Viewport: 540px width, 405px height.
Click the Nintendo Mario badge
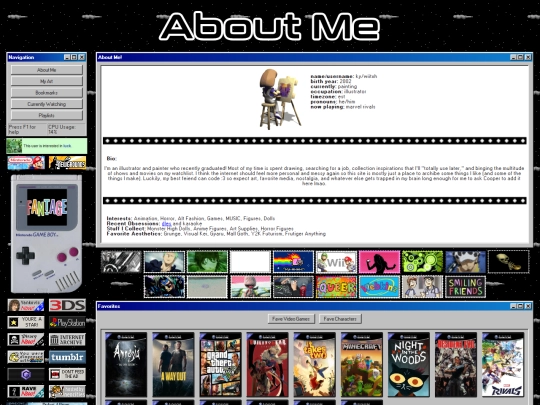tap(26, 163)
